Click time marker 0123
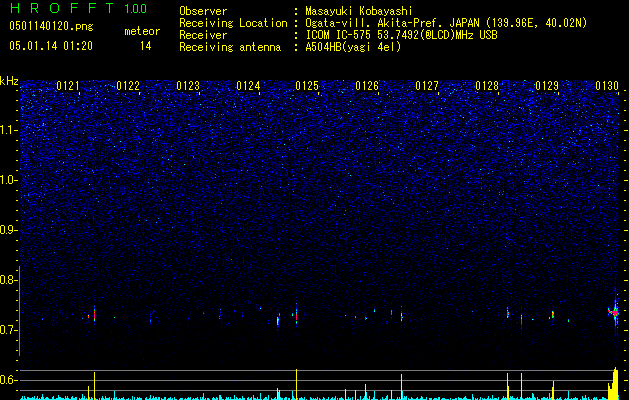Screen dimensions: 629x400 pyautogui.click(x=188, y=86)
